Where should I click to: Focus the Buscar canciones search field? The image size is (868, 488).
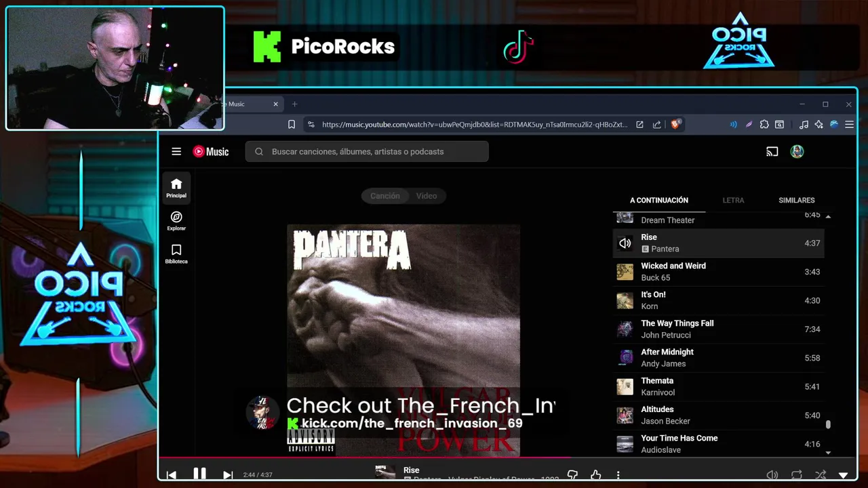coord(367,152)
